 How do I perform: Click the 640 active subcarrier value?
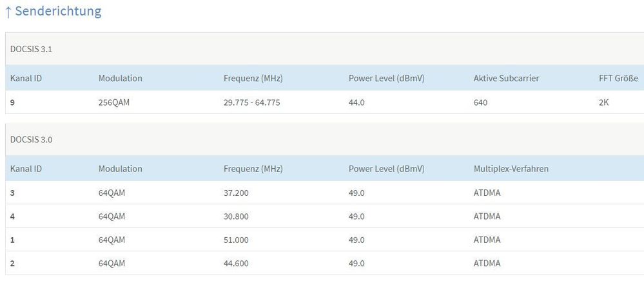click(x=480, y=102)
